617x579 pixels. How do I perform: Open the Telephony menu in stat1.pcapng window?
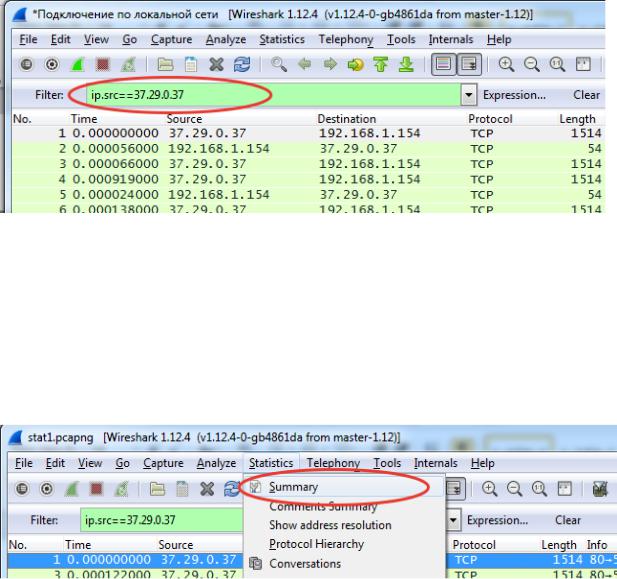tap(333, 463)
